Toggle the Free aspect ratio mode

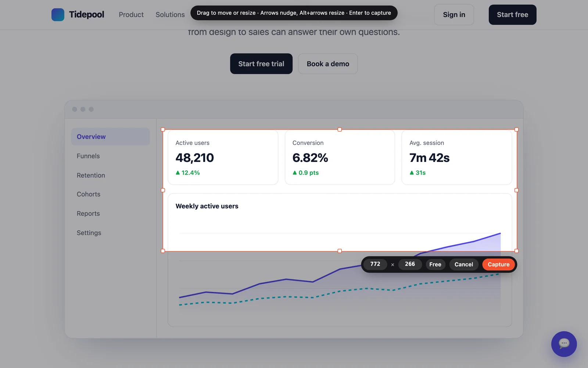tap(435, 264)
